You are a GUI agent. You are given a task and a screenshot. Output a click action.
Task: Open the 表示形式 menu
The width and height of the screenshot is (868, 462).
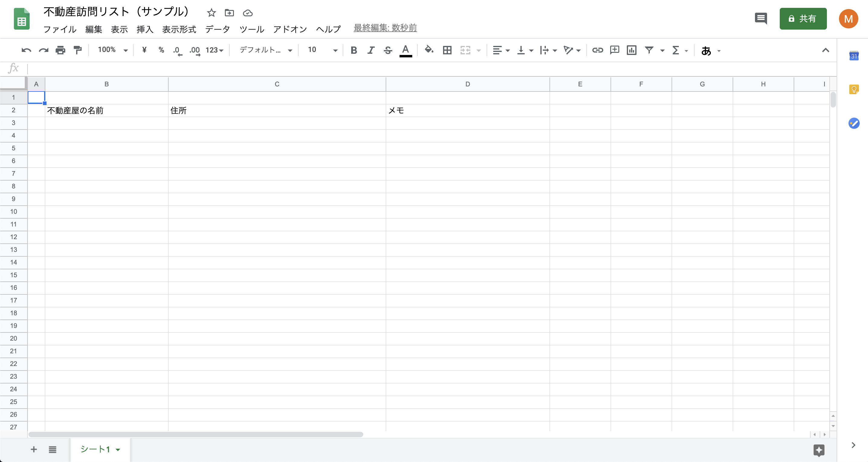point(179,29)
